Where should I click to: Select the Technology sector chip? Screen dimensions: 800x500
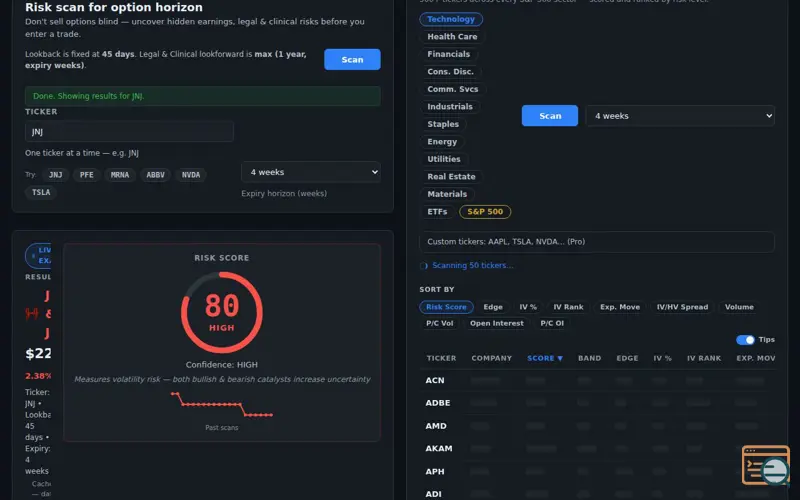coord(451,19)
